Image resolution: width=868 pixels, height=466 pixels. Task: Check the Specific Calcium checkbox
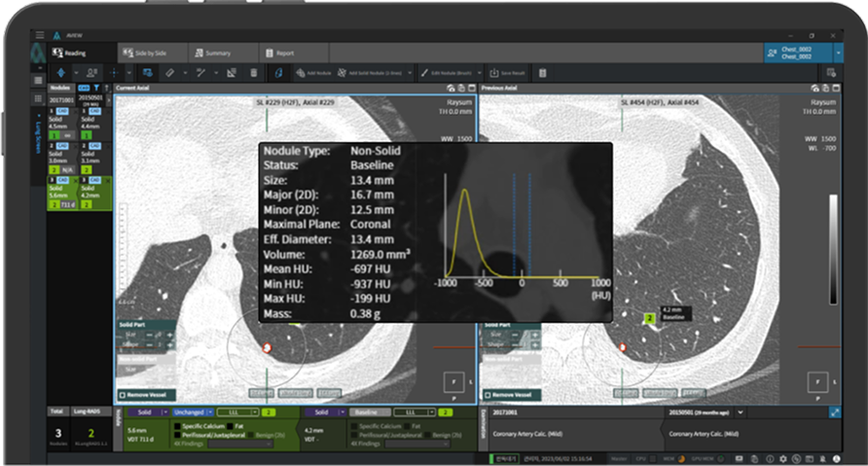point(177,426)
